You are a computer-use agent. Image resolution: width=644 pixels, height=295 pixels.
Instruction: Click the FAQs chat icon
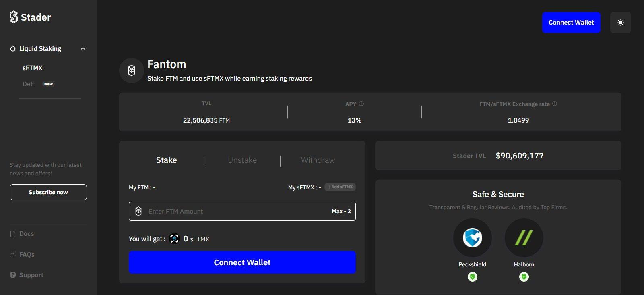13,254
